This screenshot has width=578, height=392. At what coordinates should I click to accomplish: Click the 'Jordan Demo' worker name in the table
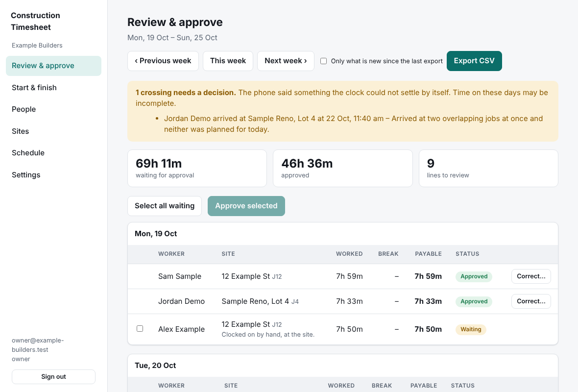point(181,302)
